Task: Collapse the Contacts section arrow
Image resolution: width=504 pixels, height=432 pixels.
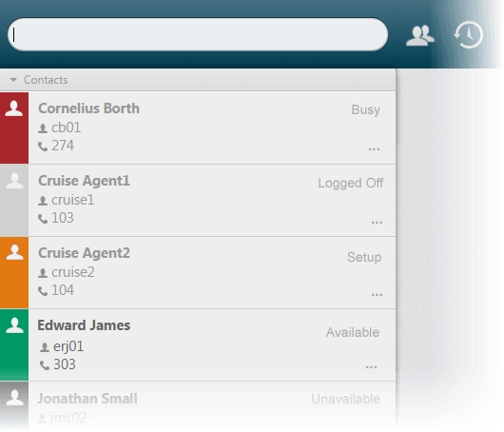Action: point(13,80)
